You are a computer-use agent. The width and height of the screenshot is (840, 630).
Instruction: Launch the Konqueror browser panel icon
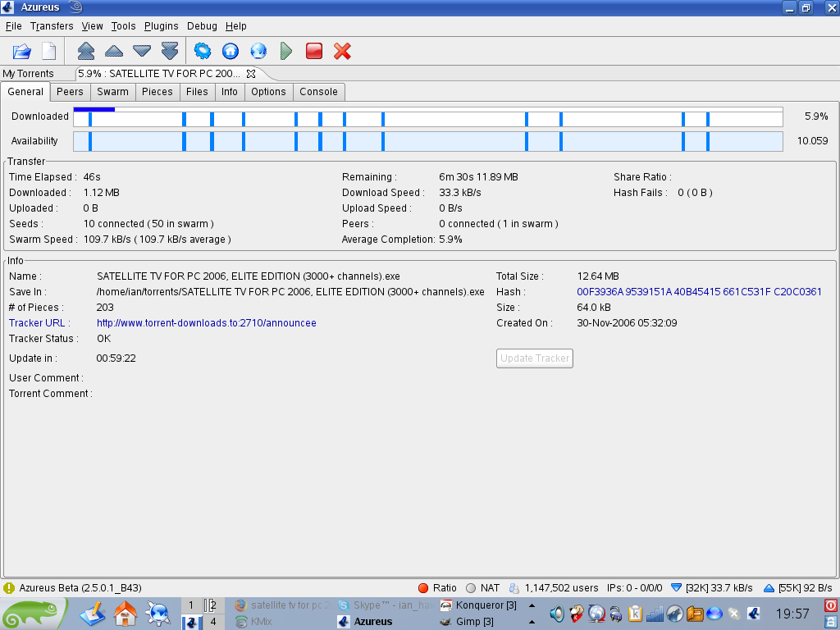[x=158, y=614]
